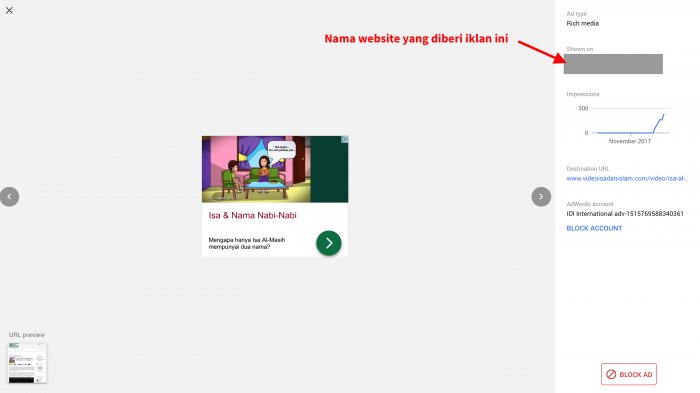Click the BLOCK AD button

pos(629,374)
